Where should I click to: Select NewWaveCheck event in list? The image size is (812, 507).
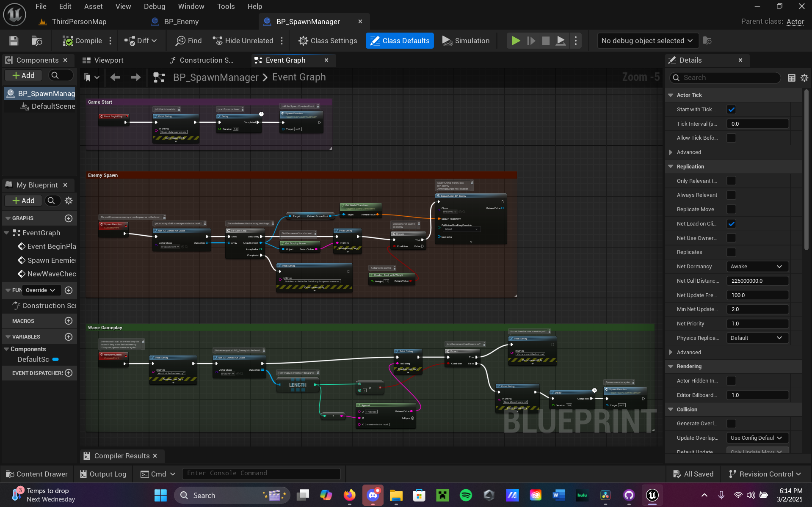[47, 274]
